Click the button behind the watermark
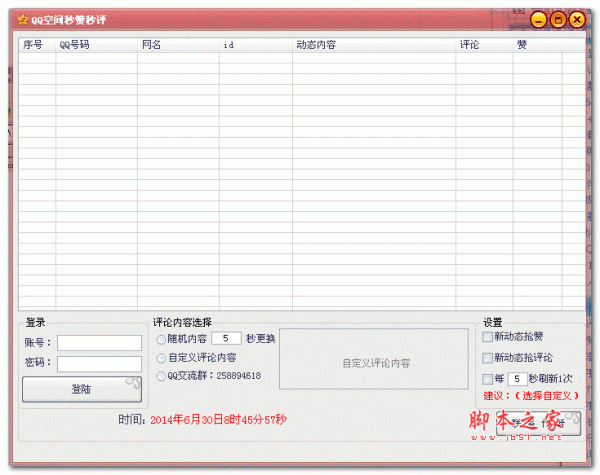Viewport: 600px width, 475px height. (x=538, y=423)
